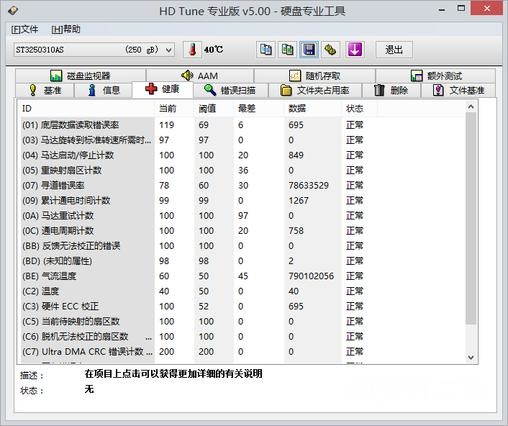Click the 退出 button

coord(394,50)
